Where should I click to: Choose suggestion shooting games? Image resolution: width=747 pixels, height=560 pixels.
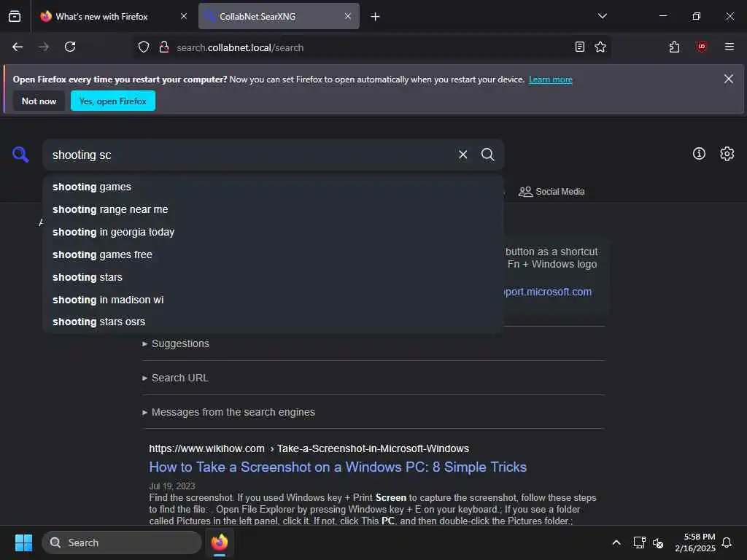pyautogui.click(x=273, y=187)
